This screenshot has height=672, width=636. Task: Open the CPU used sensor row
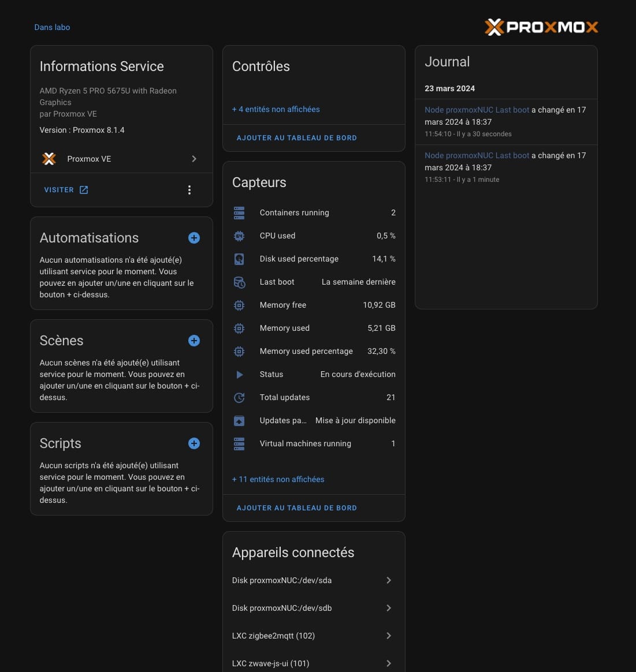pos(314,236)
